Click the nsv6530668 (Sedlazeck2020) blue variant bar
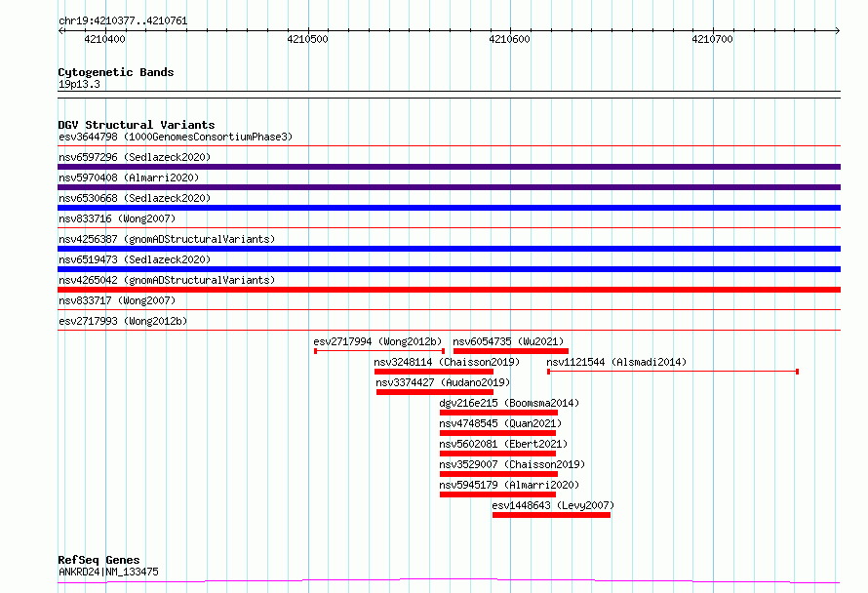 (449, 208)
